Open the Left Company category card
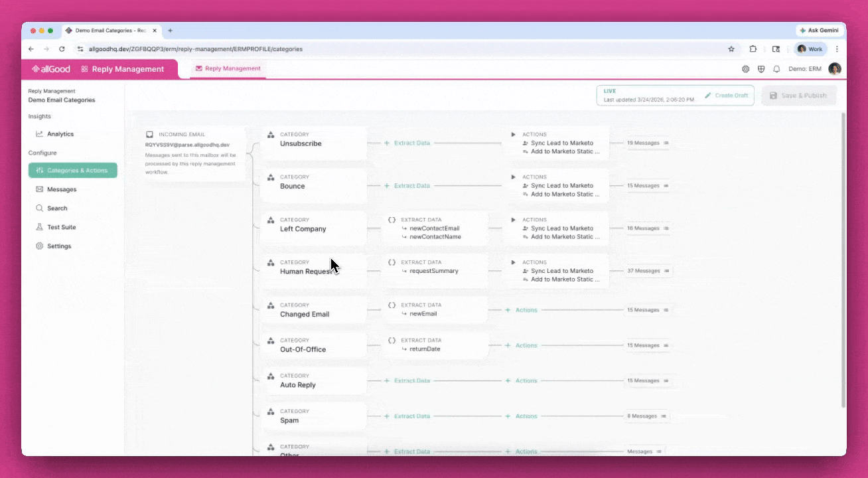The width and height of the screenshot is (868, 478). tap(315, 228)
